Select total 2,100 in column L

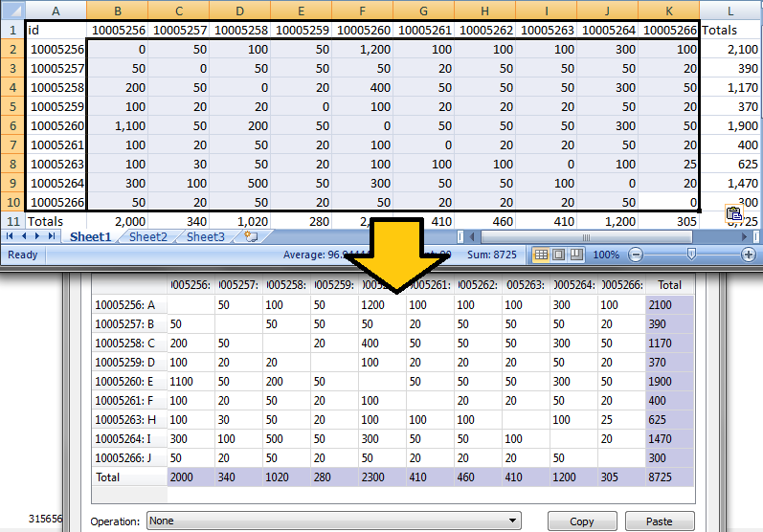[730, 49]
